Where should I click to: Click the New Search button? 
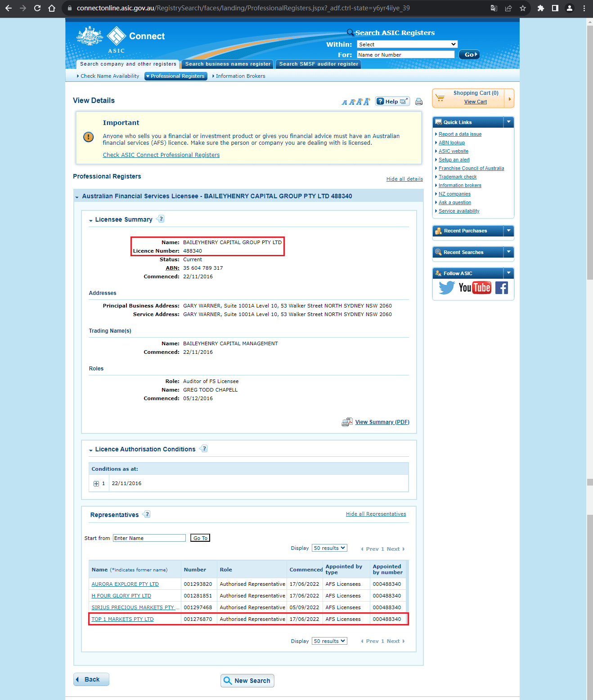(x=247, y=681)
